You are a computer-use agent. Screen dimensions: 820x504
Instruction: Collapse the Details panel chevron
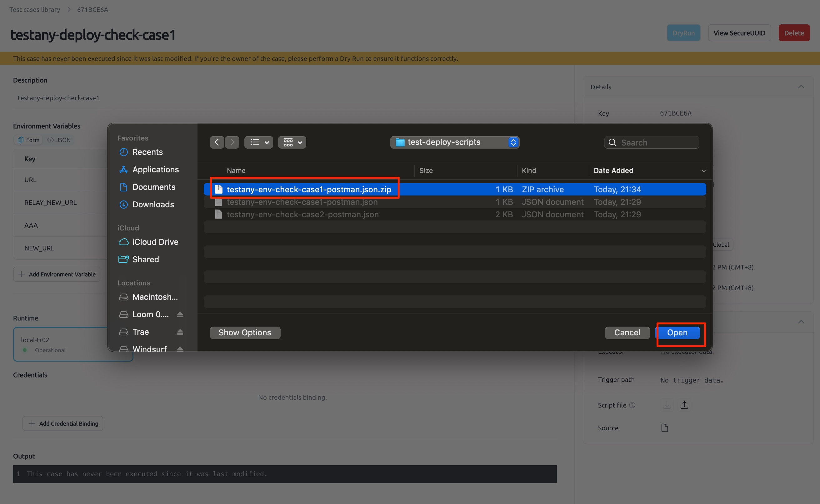tap(801, 87)
